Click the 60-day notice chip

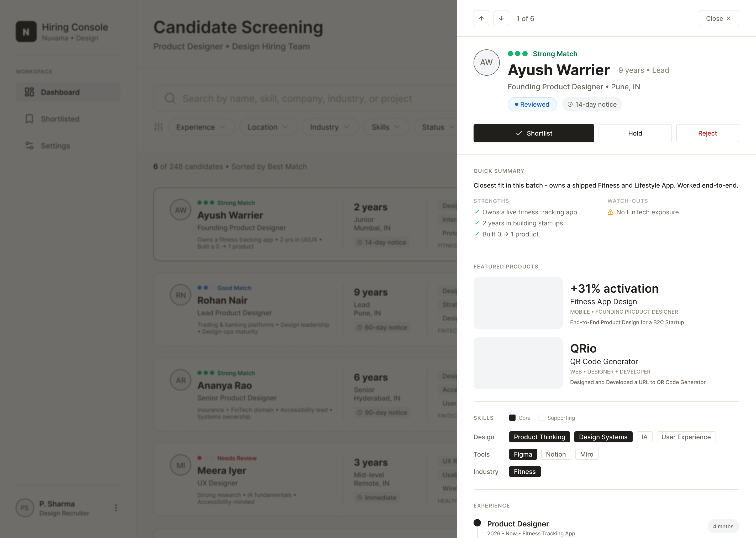pos(382,327)
